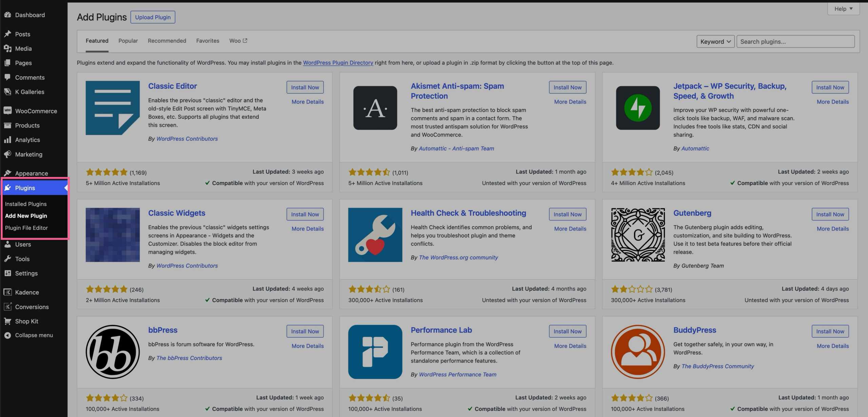The height and width of the screenshot is (417, 868).
Task: Click the Analytics bar chart icon
Action: tap(7, 140)
